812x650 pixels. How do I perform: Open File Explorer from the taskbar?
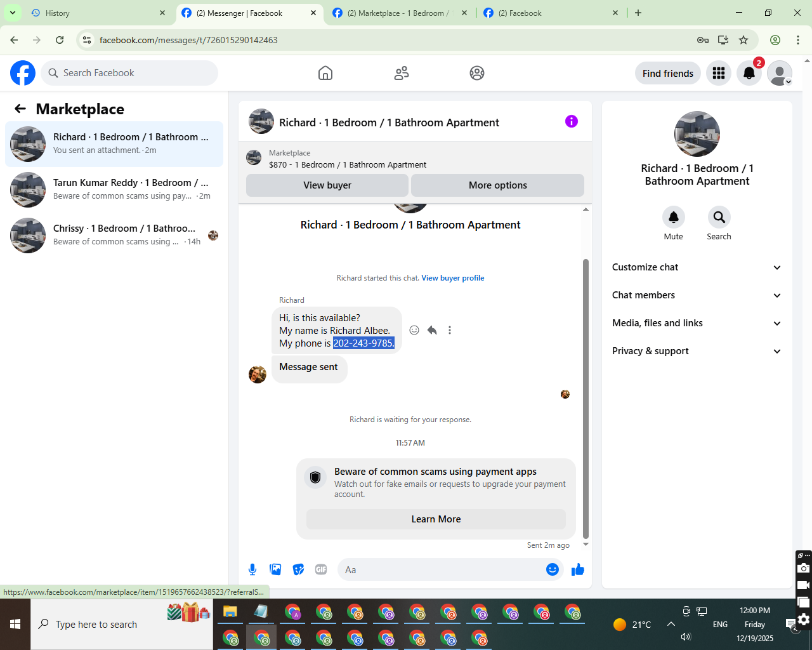pyautogui.click(x=230, y=612)
